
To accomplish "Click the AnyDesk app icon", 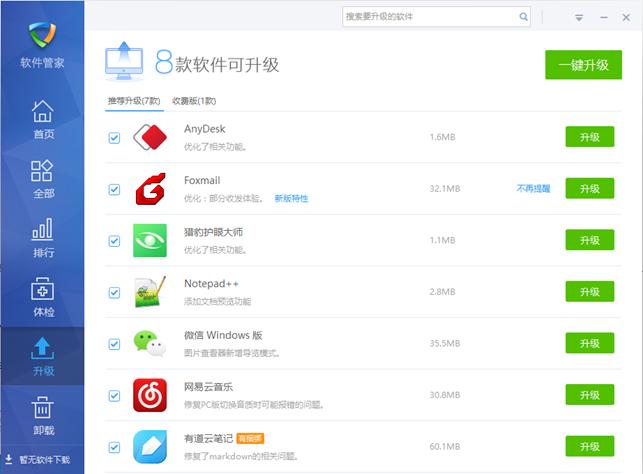I will point(150,137).
